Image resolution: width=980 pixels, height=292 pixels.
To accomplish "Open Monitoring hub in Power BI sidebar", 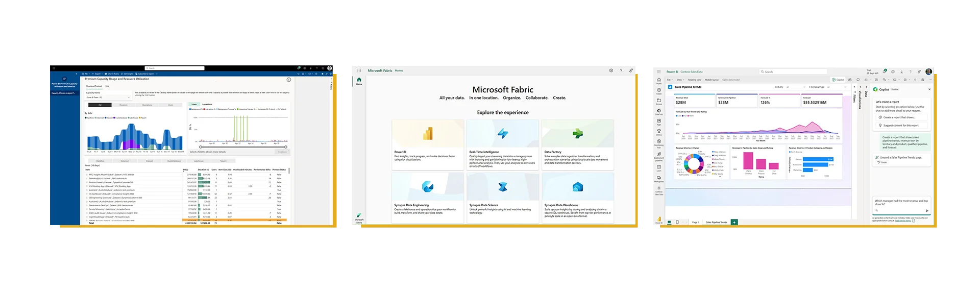I will click(x=659, y=143).
